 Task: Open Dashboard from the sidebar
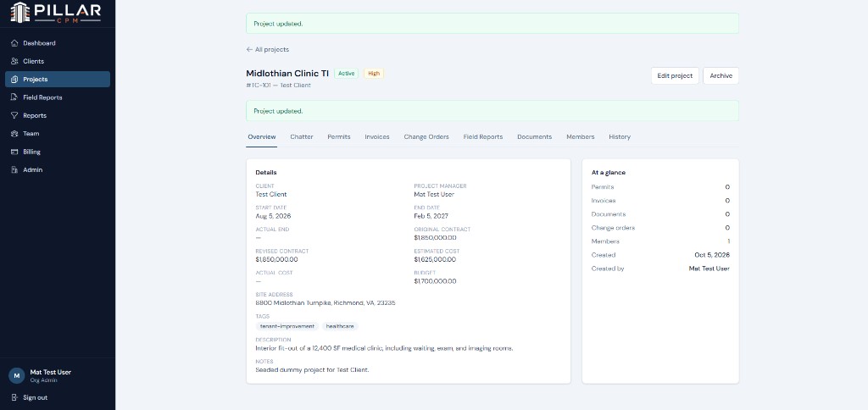coord(58,43)
